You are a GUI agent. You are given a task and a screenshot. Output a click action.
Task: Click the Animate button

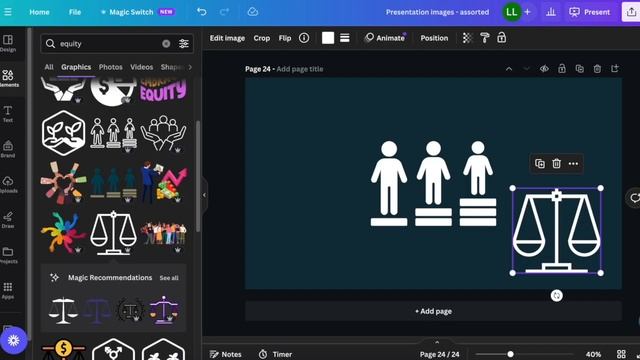coord(385,38)
